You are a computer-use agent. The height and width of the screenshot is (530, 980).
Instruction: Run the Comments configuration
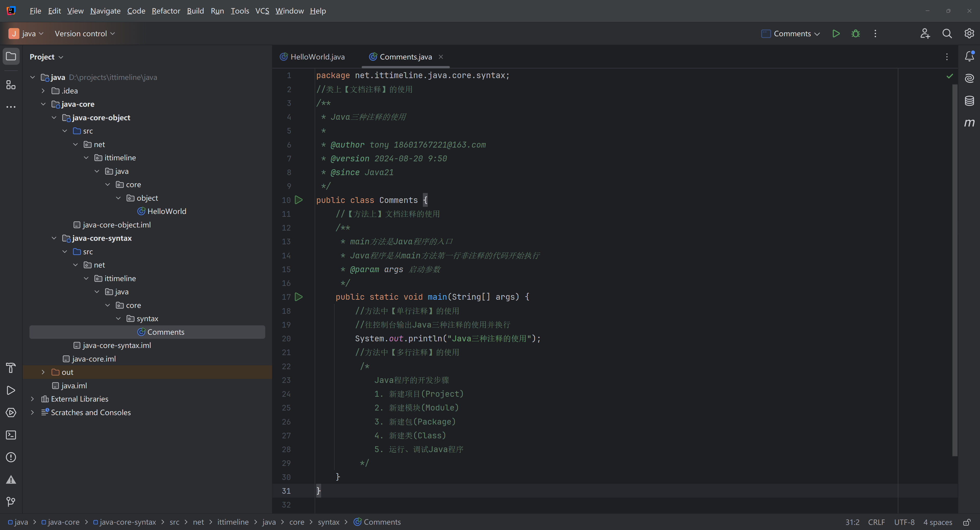click(x=836, y=33)
